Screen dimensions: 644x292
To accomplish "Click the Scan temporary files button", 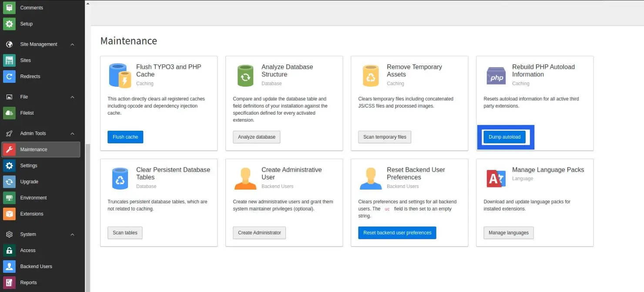I will click(x=385, y=137).
